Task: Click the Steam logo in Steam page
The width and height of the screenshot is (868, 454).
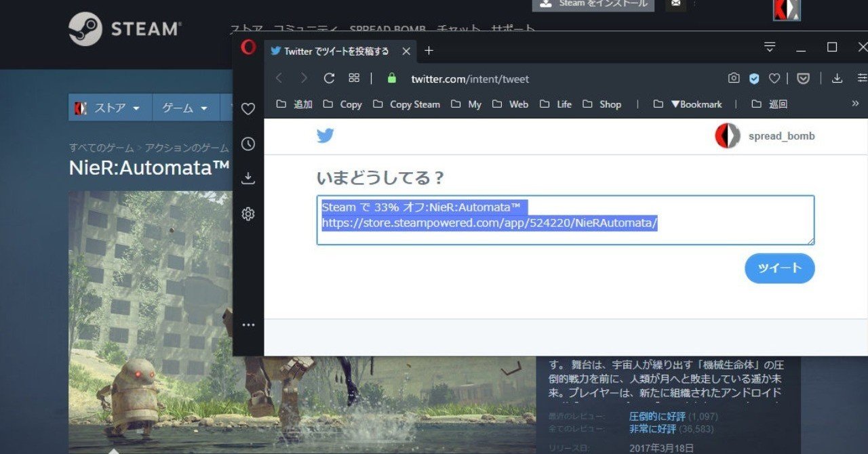Action: pos(125,29)
